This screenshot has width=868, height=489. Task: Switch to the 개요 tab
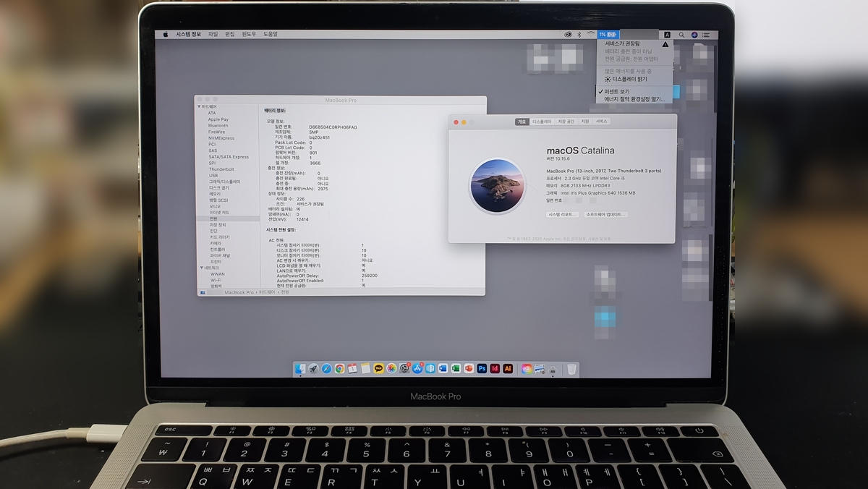coord(522,122)
